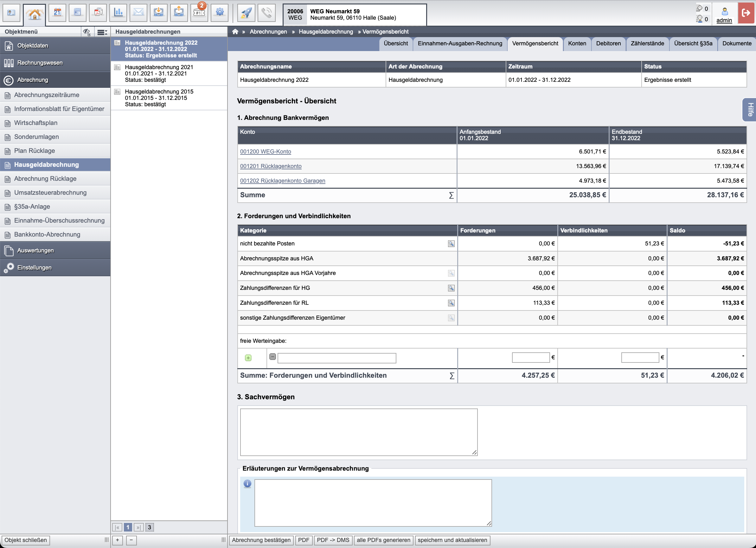Switch to the Übersicht tab
This screenshot has height=548, width=756.
click(396, 44)
